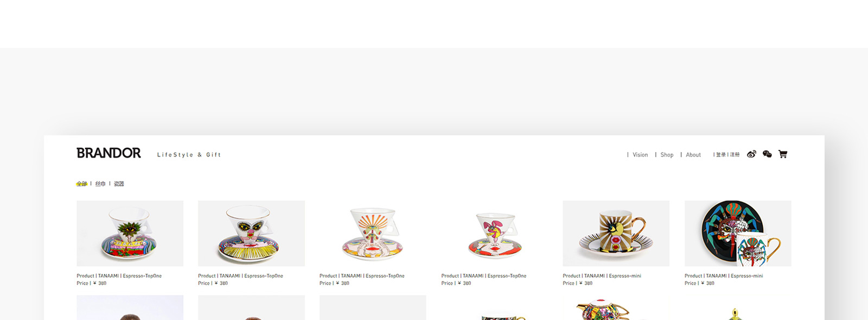Open the gold striped Espresso-mini cup thumbnail
Viewport: 868px width, 320px height.
[x=616, y=234]
